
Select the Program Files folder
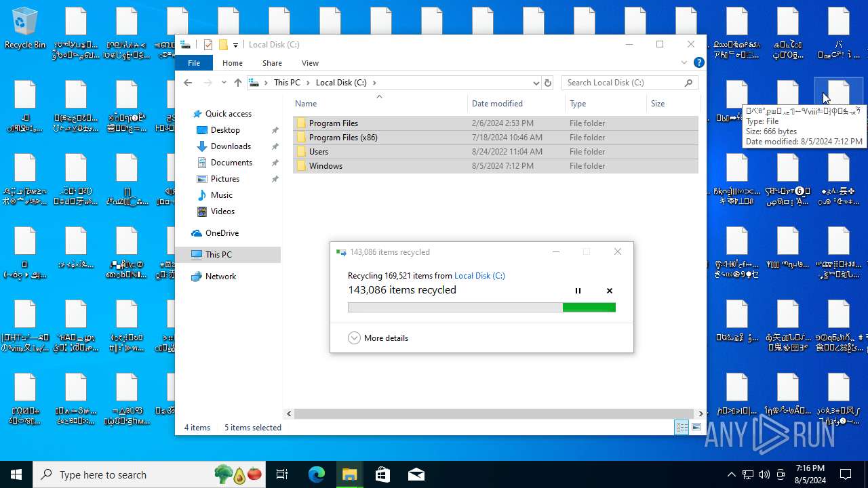(496, 123)
